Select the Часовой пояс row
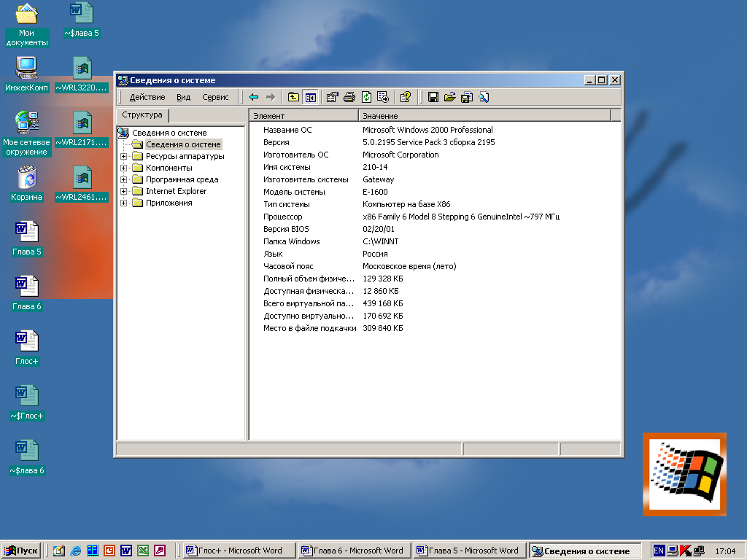Screen dimensions: 747x560 click(435, 266)
